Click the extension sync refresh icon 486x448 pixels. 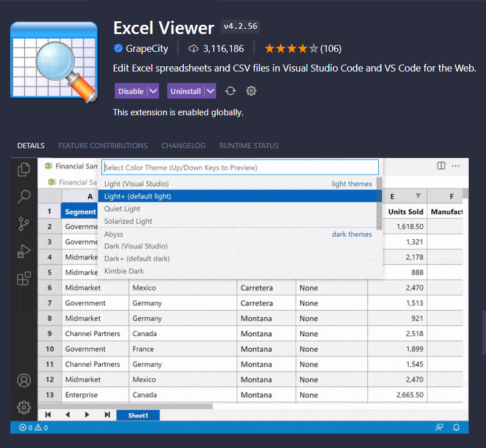tap(231, 91)
